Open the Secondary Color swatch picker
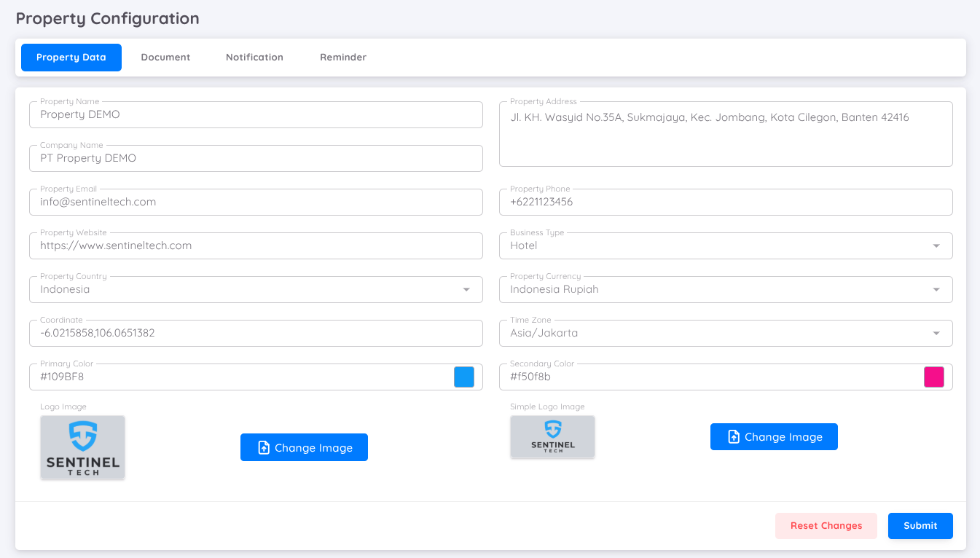Viewport: 980px width, 558px height. pos(934,377)
